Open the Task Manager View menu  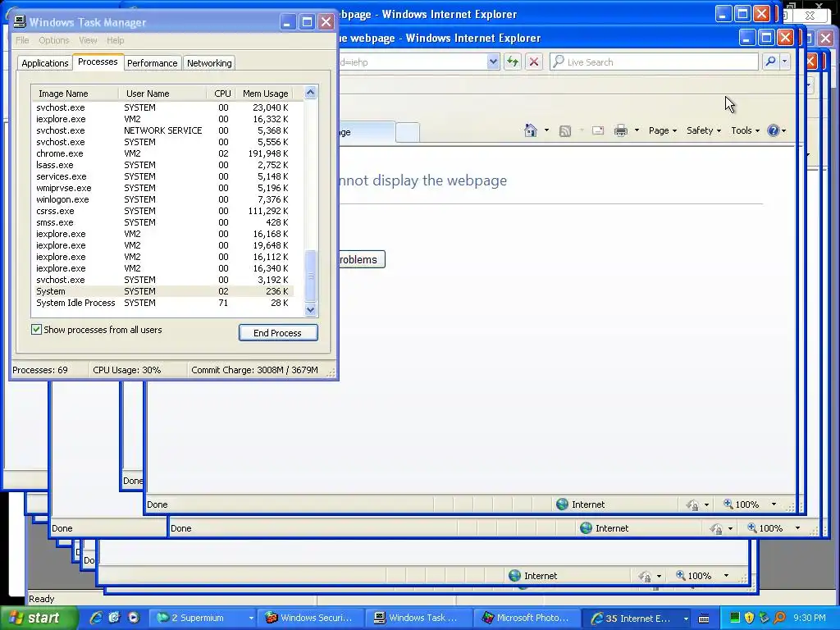88,40
